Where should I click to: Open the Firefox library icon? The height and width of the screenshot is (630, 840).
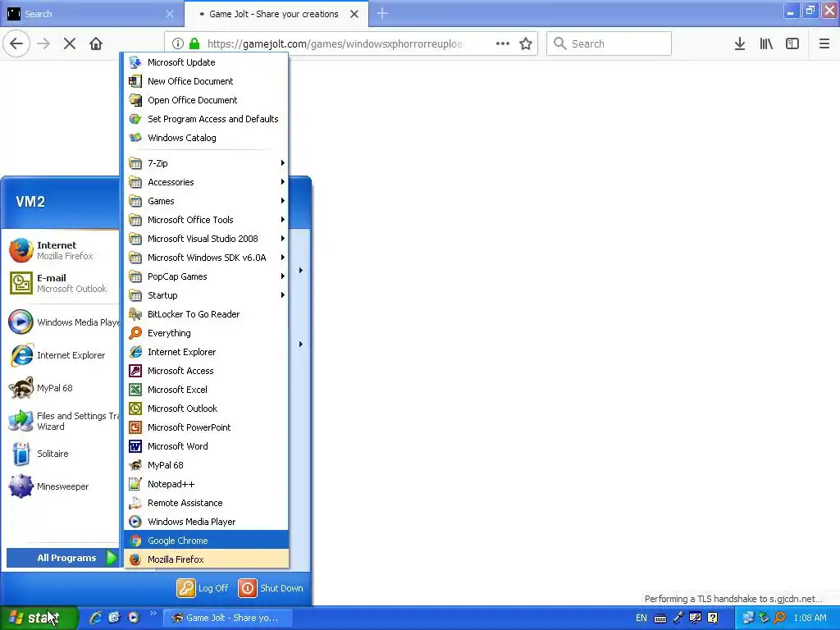tap(766, 43)
